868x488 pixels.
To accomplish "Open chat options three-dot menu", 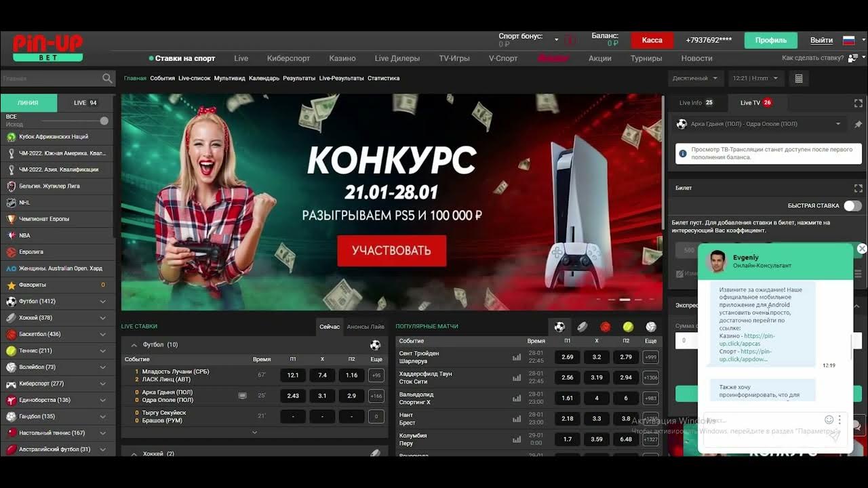I will 840,420.
